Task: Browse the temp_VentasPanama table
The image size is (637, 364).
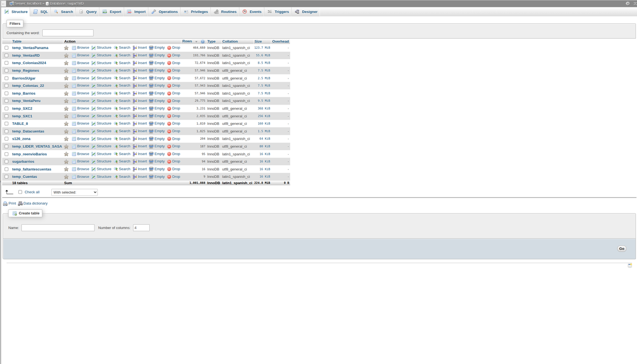Action: (x=83, y=47)
